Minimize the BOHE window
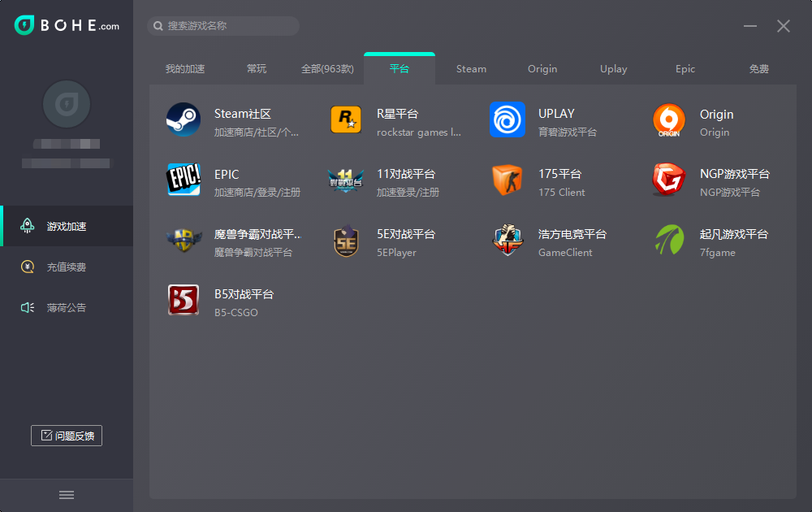This screenshot has height=512, width=812. click(750, 26)
